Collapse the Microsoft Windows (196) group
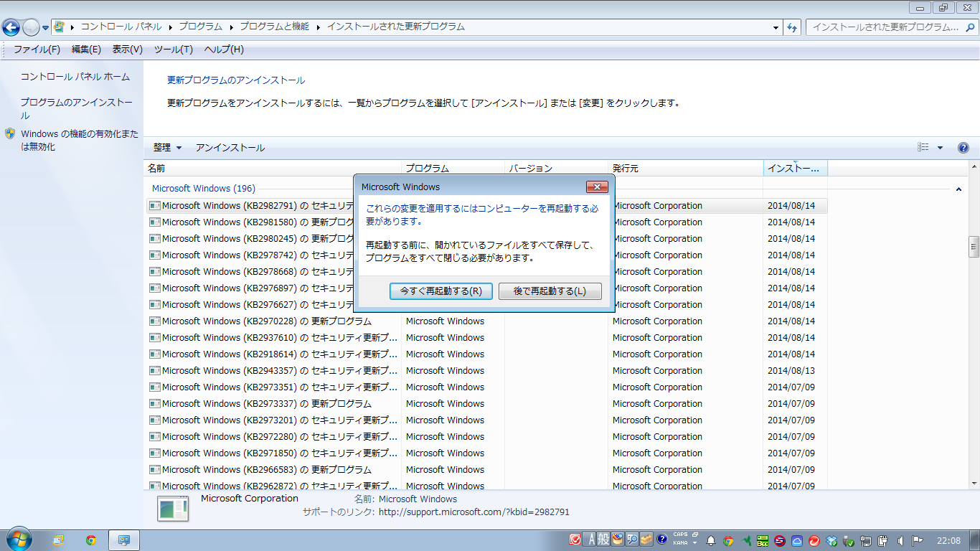The image size is (980, 551). tap(959, 189)
